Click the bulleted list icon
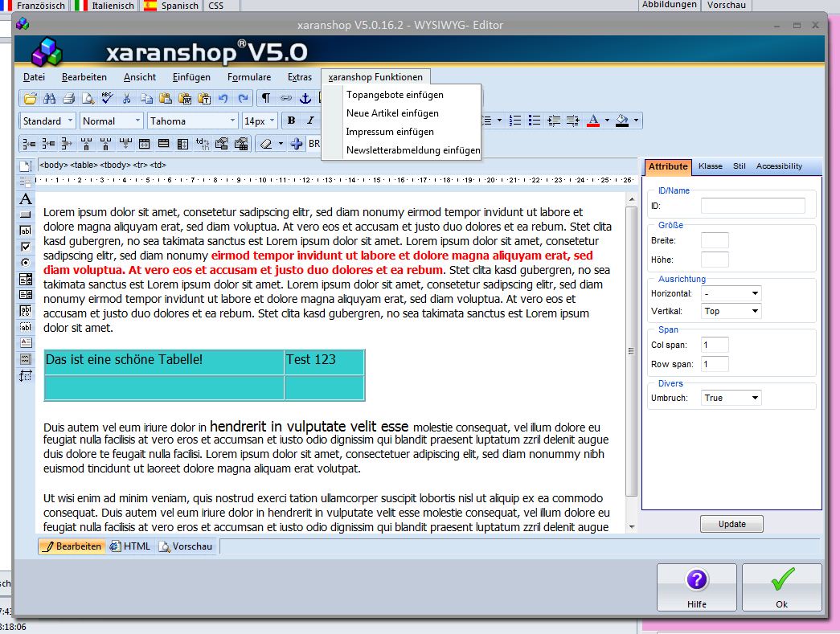The image size is (840, 634). click(x=534, y=121)
